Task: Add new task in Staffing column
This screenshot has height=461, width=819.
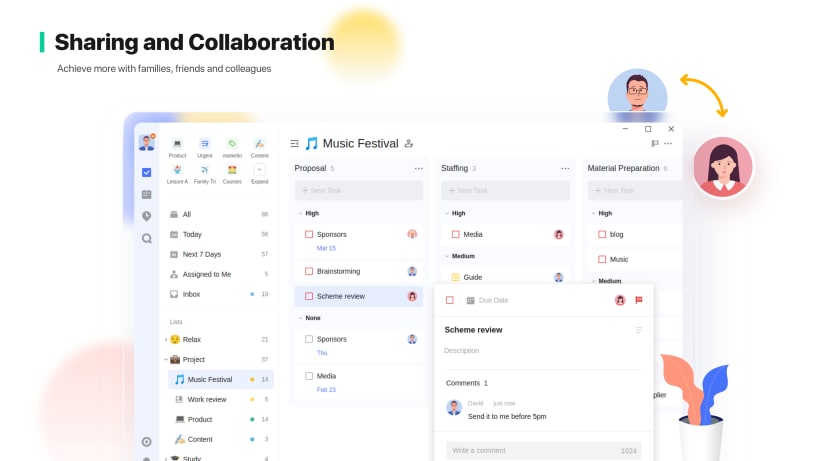Action: click(506, 191)
